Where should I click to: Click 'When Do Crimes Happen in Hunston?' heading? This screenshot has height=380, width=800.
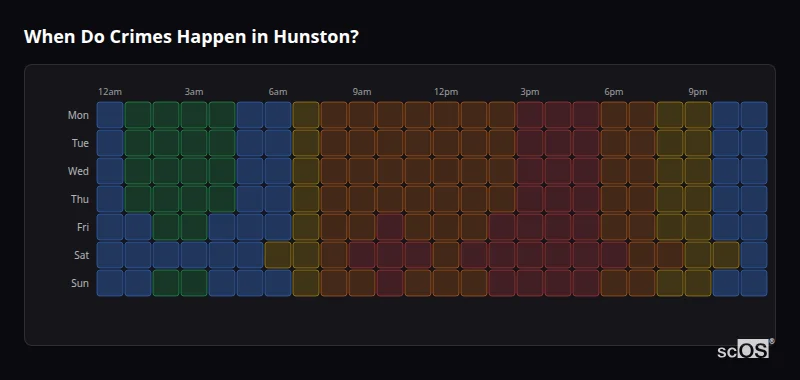191,37
